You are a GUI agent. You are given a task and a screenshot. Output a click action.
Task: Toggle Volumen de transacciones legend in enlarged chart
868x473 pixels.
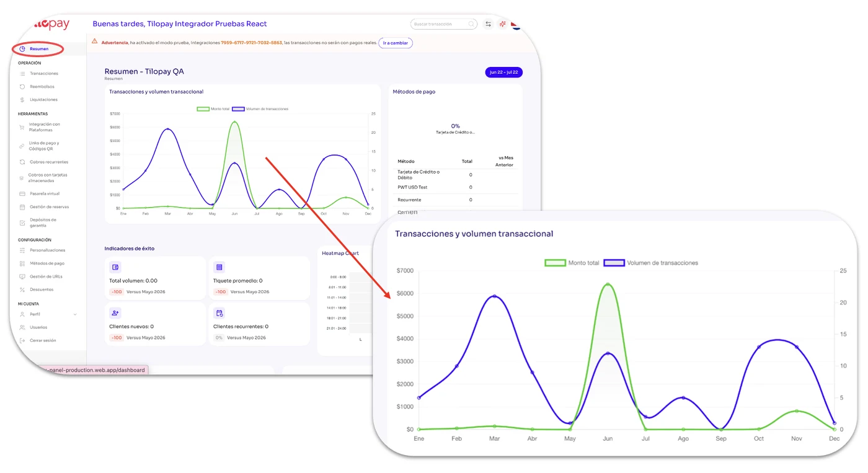point(651,263)
